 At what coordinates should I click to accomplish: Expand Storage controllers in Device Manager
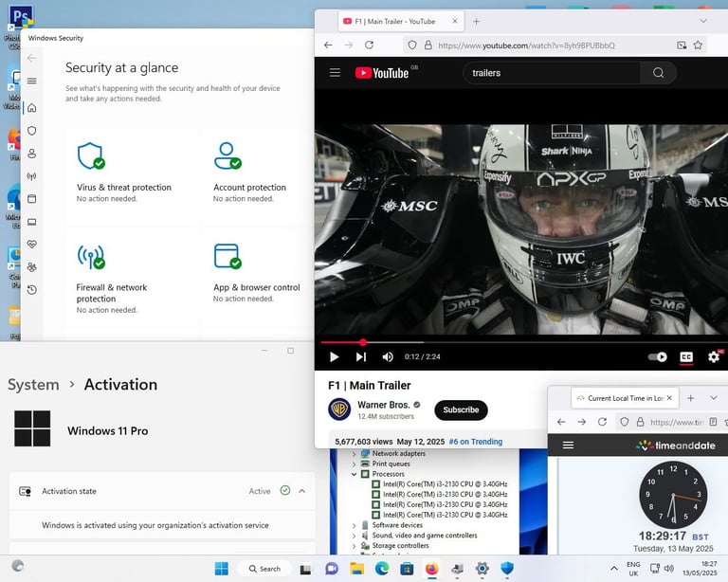[x=355, y=546]
